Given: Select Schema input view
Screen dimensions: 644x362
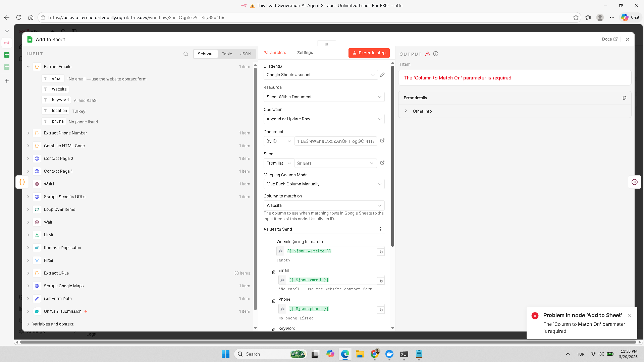Looking at the screenshot, I should tap(206, 54).
